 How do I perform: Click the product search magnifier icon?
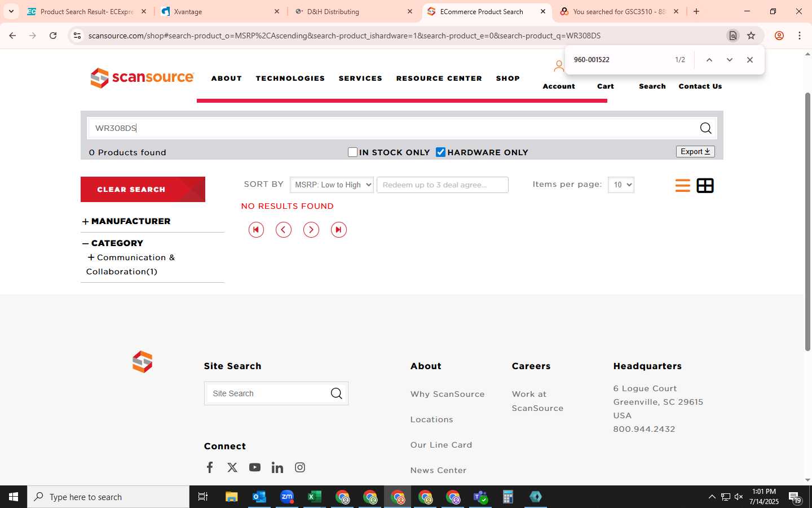point(705,128)
